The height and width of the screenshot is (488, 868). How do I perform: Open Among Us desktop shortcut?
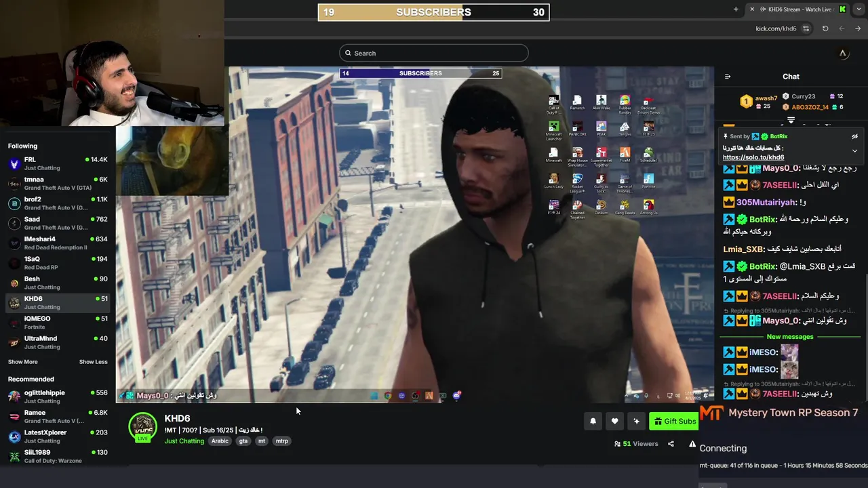(648, 207)
